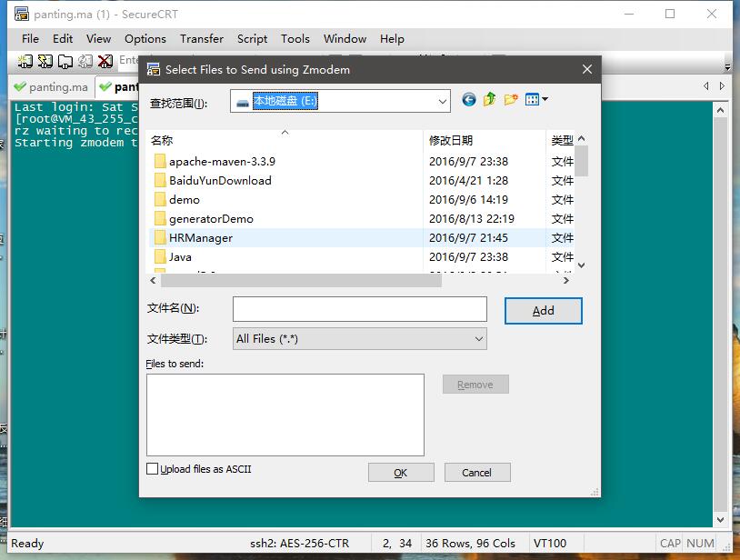The image size is (740, 560).
Task: Click date 2016/4/21 1:28 cell
Action: click(x=468, y=180)
